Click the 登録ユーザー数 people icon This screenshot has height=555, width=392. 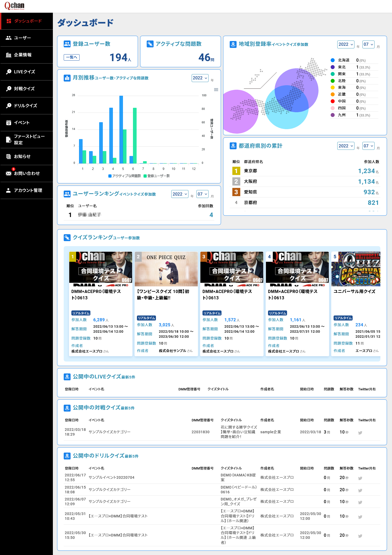[x=67, y=44]
